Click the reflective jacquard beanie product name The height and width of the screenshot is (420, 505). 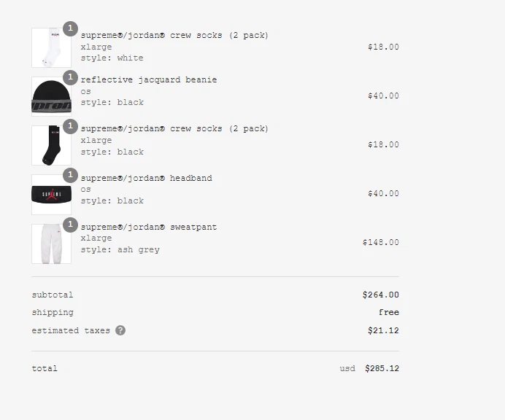[149, 79]
